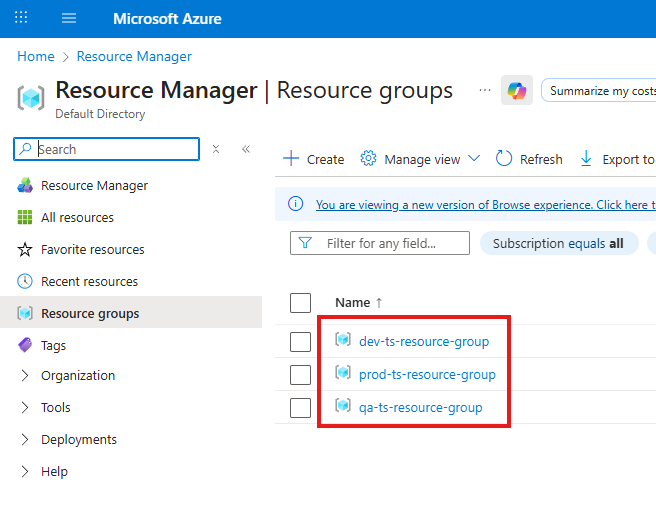Go to Home breadcrumb link

(36, 56)
